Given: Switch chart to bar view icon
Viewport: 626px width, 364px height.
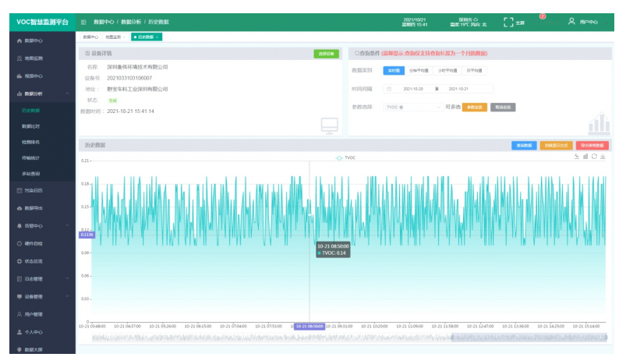Looking at the screenshot, I should (585, 157).
